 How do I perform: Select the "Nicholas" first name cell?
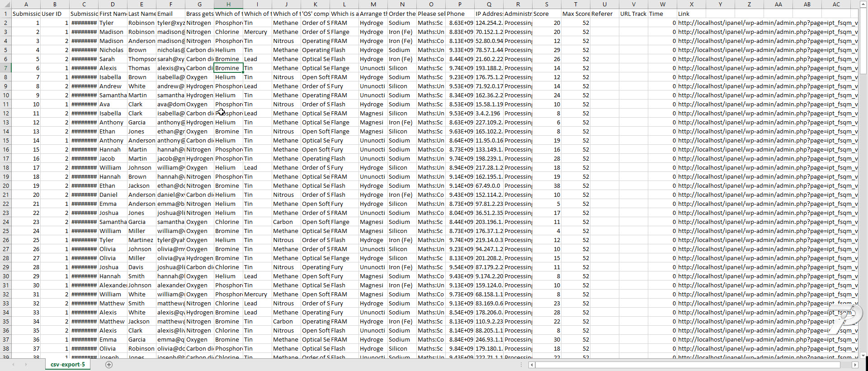click(x=113, y=50)
